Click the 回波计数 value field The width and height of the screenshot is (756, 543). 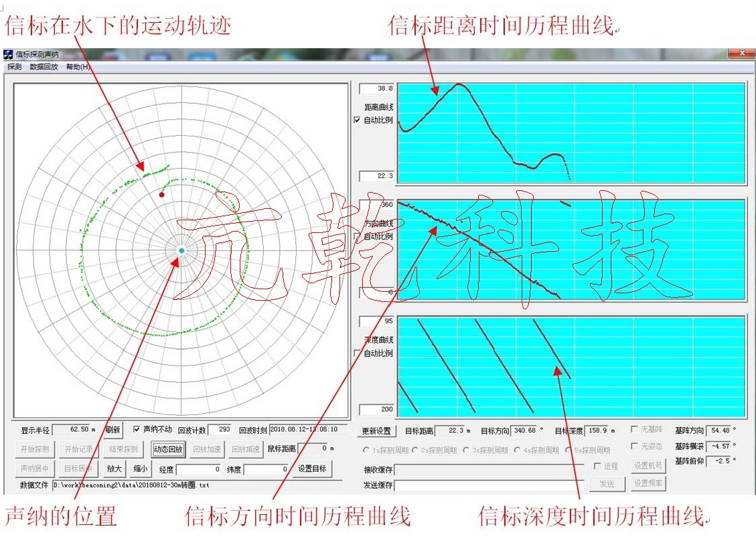point(220,430)
